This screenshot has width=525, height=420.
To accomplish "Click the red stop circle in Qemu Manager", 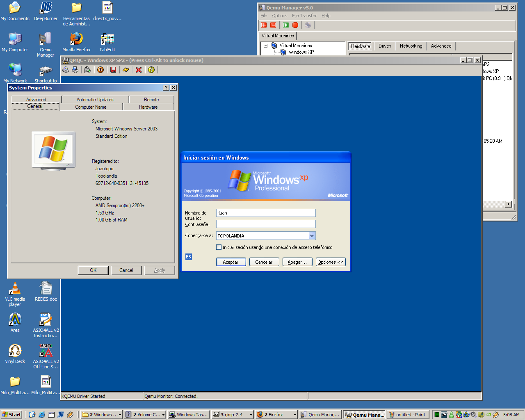I will pos(295,25).
